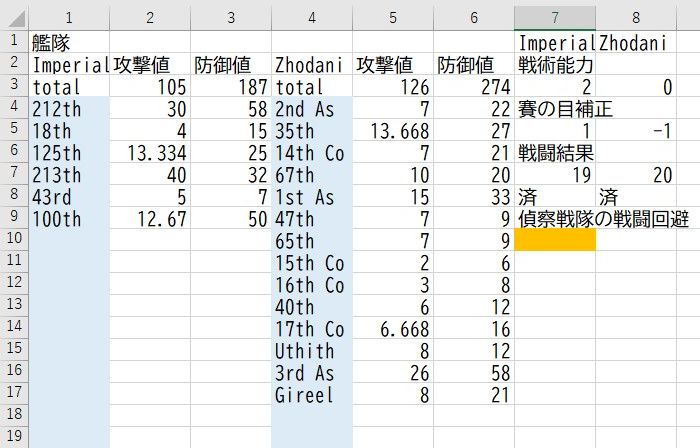Click the 18th fleet cell

tap(69, 130)
